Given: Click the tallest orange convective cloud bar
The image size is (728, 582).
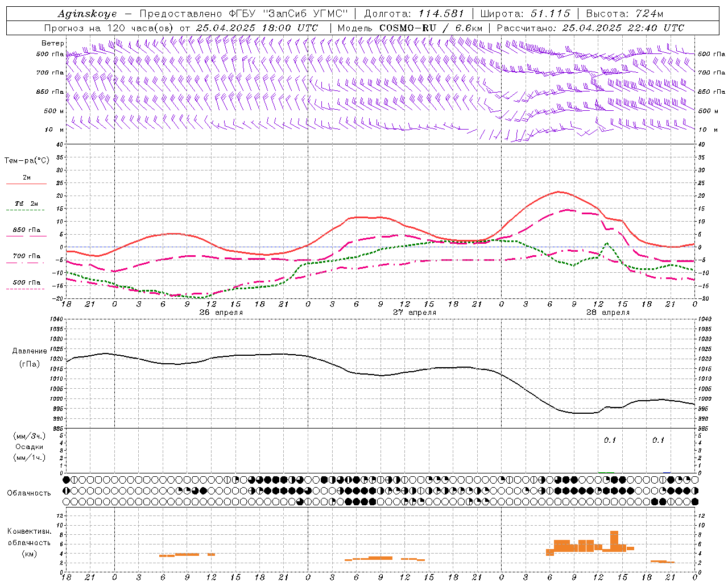Looking at the screenshot, I should coord(614,540).
